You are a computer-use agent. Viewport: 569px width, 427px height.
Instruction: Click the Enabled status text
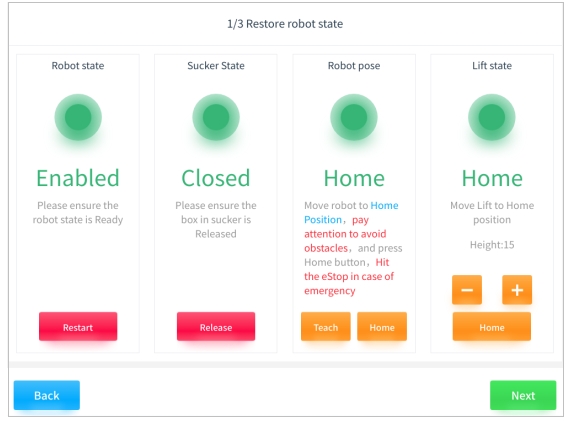(x=78, y=178)
